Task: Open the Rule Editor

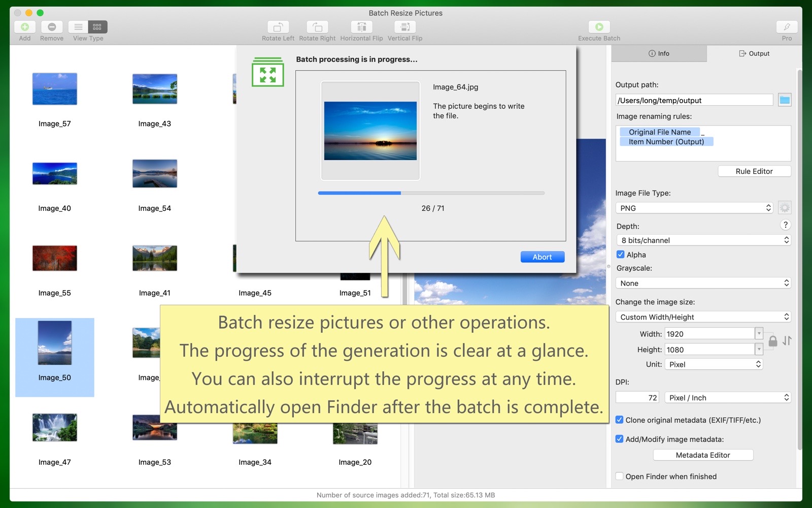Action: tap(754, 171)
